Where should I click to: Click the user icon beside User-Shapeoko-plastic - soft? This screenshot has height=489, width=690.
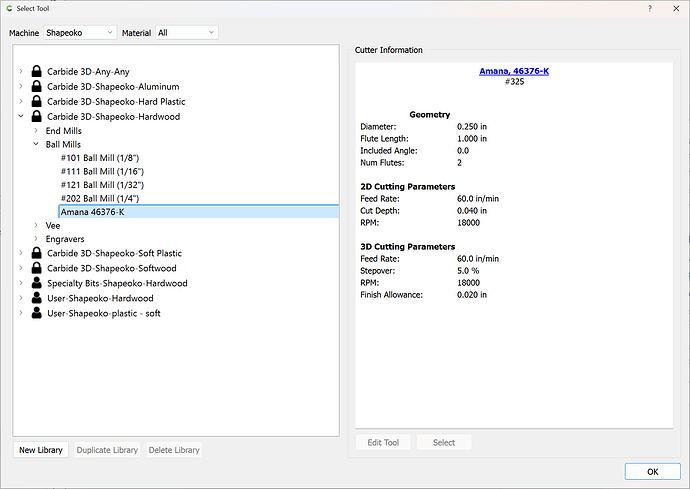click(37, 313)
